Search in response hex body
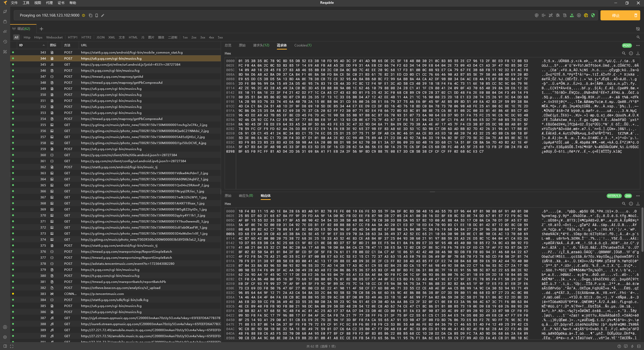This screenshot has width=644, height=350. tap(624, 204)
